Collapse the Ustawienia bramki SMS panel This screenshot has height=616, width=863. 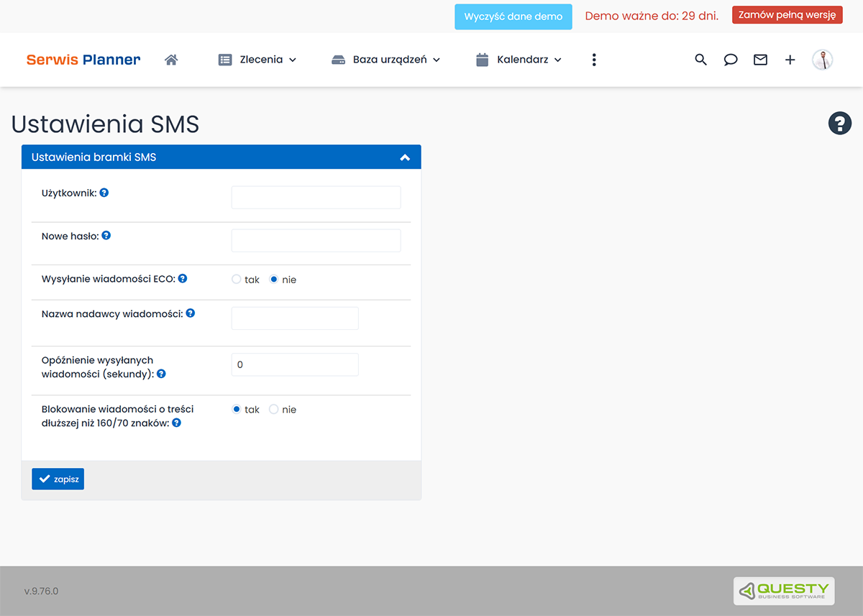(404, 157)
